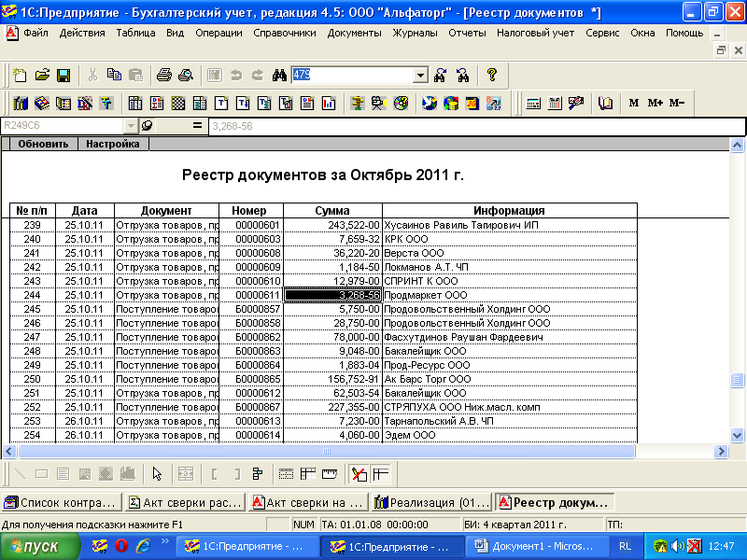This screenshot has width=747, height=560.
Task: Click the CD with question mark icon
Action: click(401, 103)
